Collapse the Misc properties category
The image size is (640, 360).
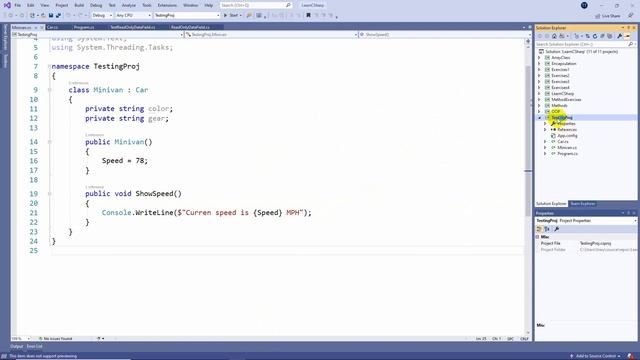click(x=538, y=237)
